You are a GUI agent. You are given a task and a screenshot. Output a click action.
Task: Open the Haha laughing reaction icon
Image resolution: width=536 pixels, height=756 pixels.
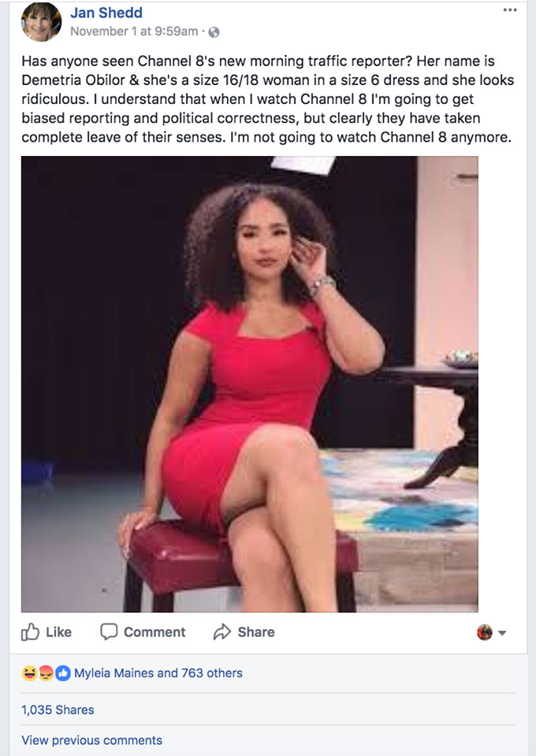(29, 673)
